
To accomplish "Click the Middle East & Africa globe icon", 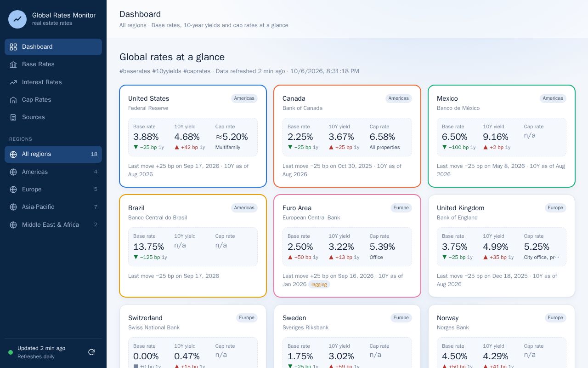I will (13, 225).
